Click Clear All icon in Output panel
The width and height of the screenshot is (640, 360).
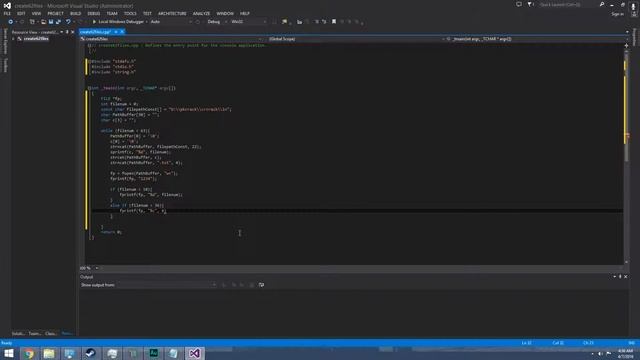tap(251, 285)
